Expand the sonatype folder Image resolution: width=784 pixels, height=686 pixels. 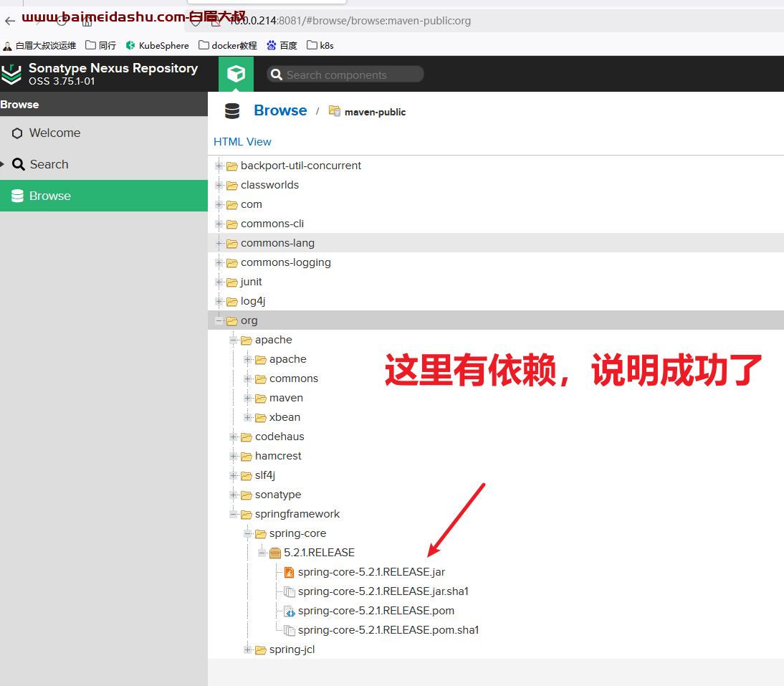pos(234,495)
